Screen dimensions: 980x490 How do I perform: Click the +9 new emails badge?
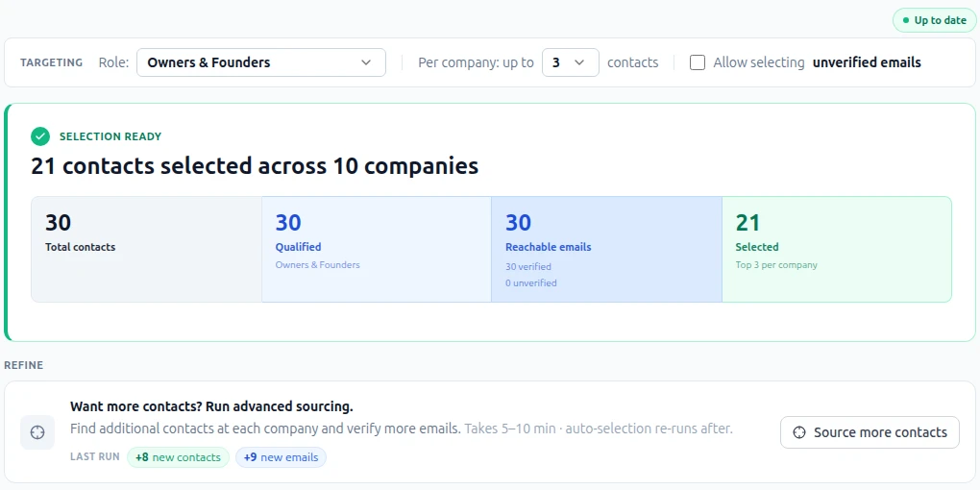pos(281,457)
